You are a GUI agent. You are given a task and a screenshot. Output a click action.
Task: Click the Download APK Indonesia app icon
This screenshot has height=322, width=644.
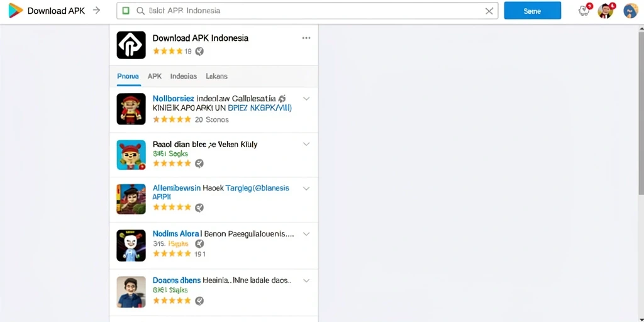click(131, 45)
